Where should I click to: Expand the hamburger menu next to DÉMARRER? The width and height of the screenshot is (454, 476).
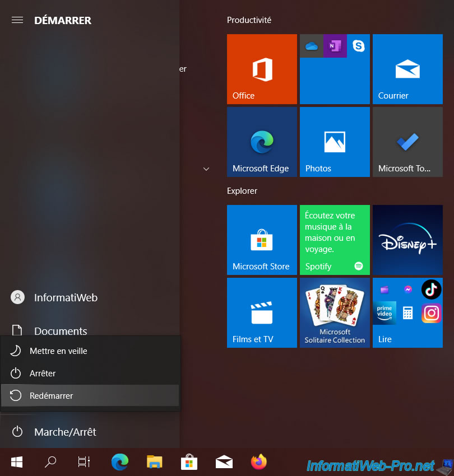(x=17, y=20)
